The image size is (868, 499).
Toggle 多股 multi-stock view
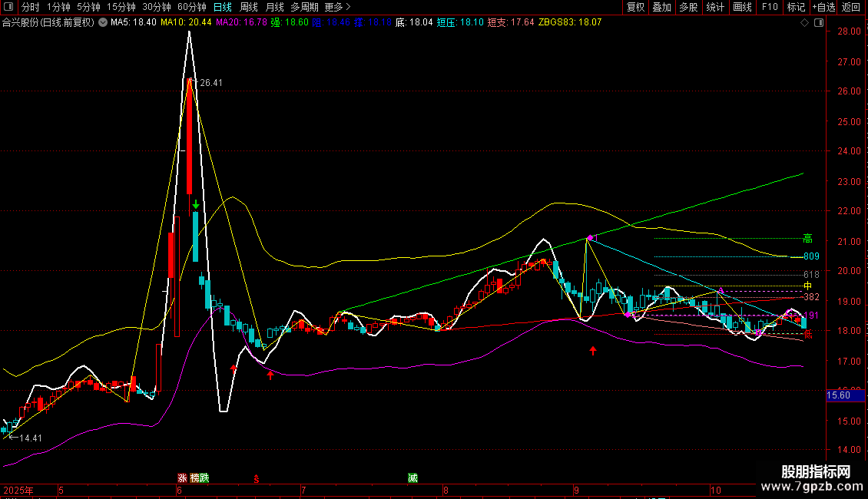coord(688,7)
